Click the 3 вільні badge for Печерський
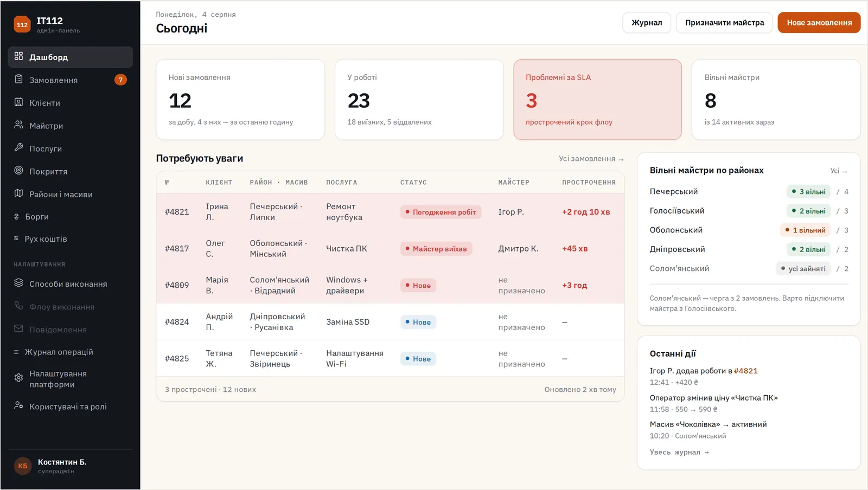The image size is (868, 490). 808,191
